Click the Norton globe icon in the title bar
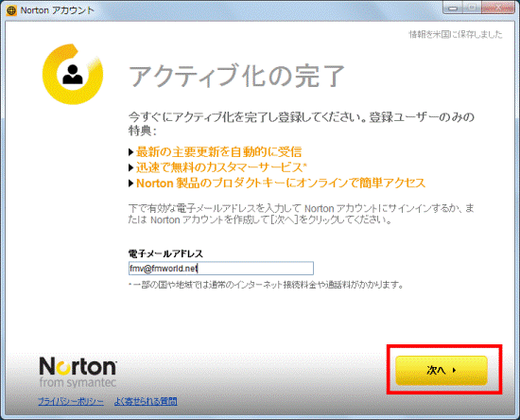Screen dimensions: 520x420 11,10
